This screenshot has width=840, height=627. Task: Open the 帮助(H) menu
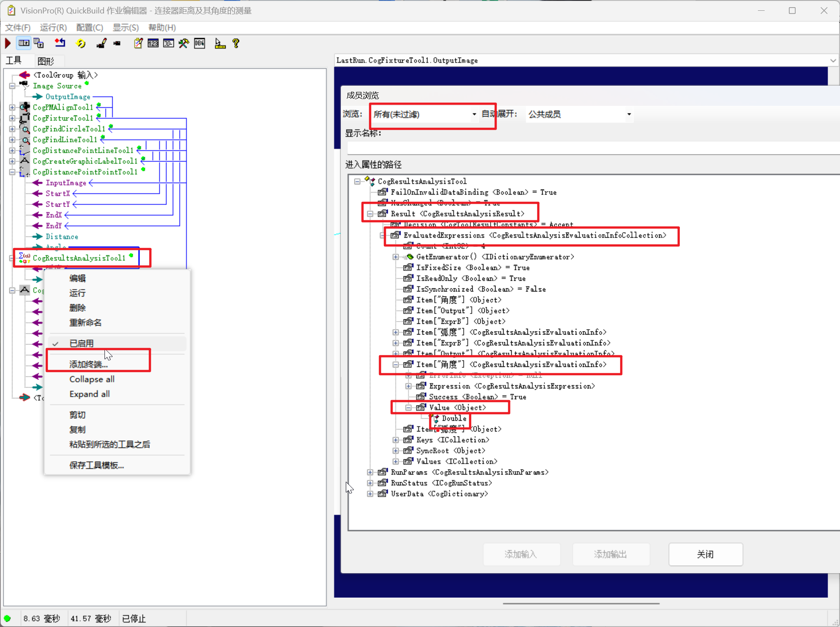click(162, 27)
